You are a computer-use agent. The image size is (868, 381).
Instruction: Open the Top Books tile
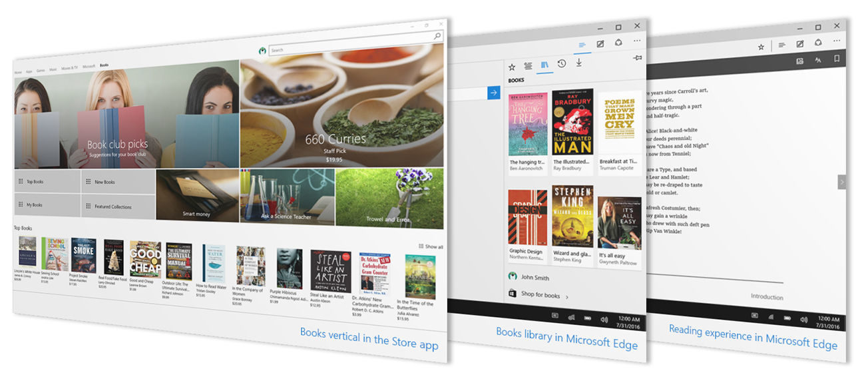[47, 181]
